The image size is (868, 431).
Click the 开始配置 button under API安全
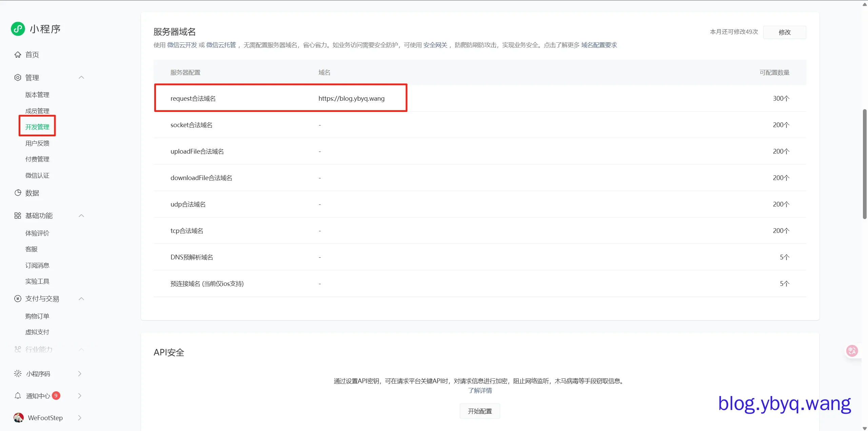pyautogui.click(x=480, y=411)
